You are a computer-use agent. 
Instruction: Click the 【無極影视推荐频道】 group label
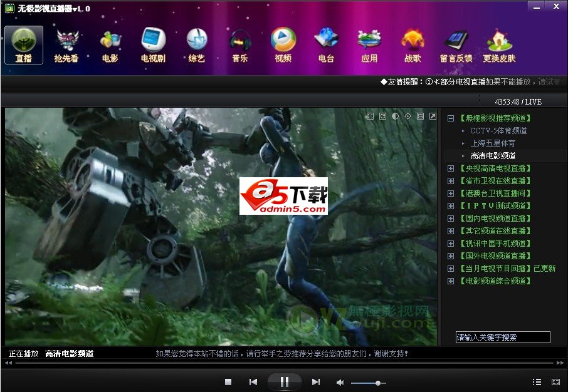pyautogui.click(x=495, y=118)
